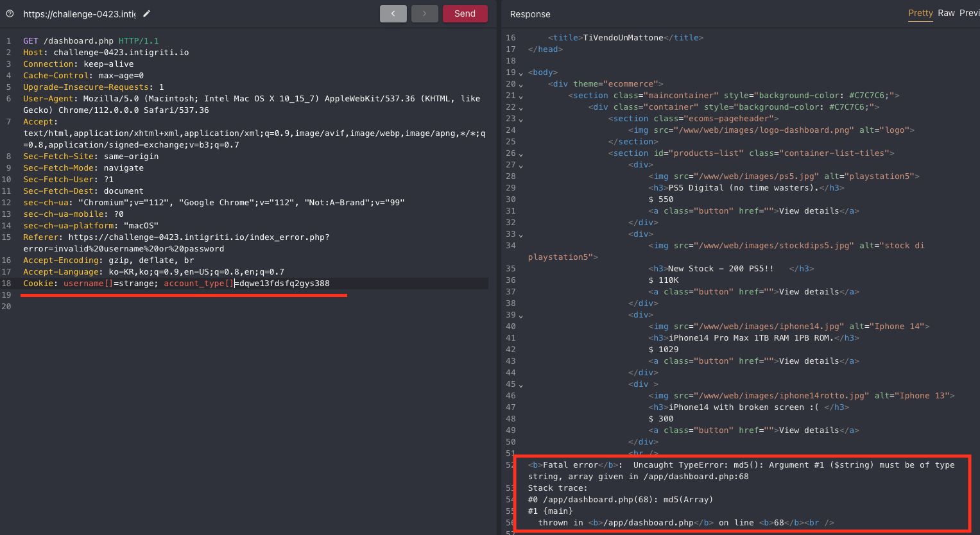Click the forward history arrow button
Viewport: 980px width, 535px height.
click(424, 13)
